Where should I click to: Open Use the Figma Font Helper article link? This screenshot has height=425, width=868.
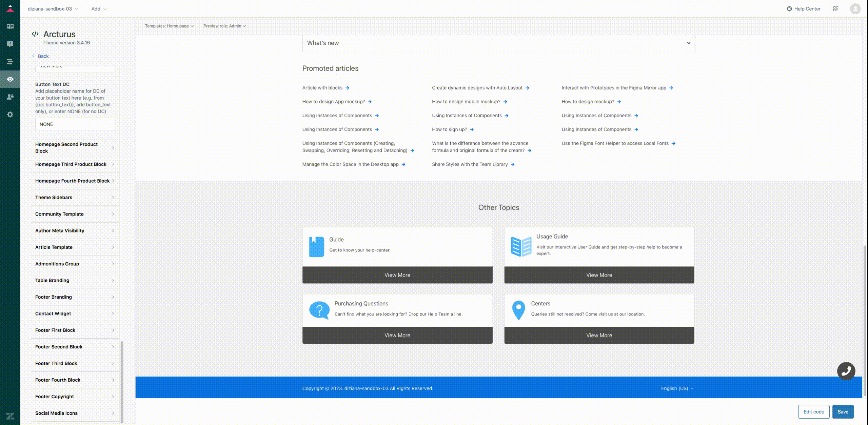coord(615,143)
